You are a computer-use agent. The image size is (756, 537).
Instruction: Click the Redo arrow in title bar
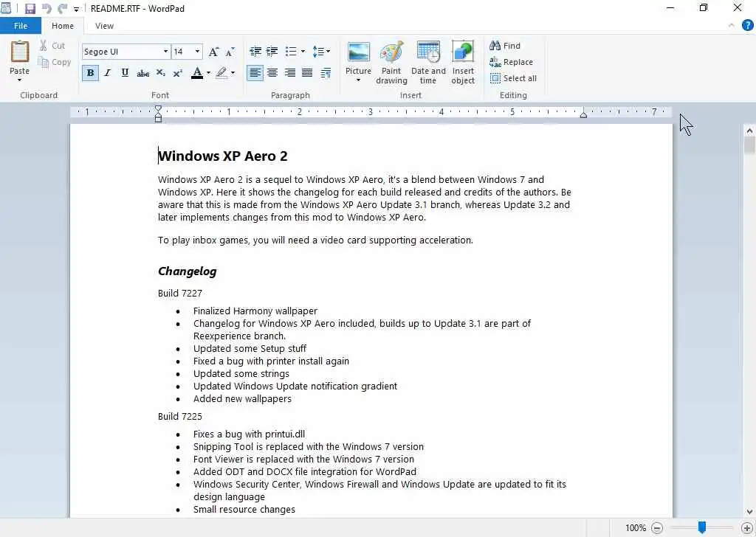pos(62,9)
